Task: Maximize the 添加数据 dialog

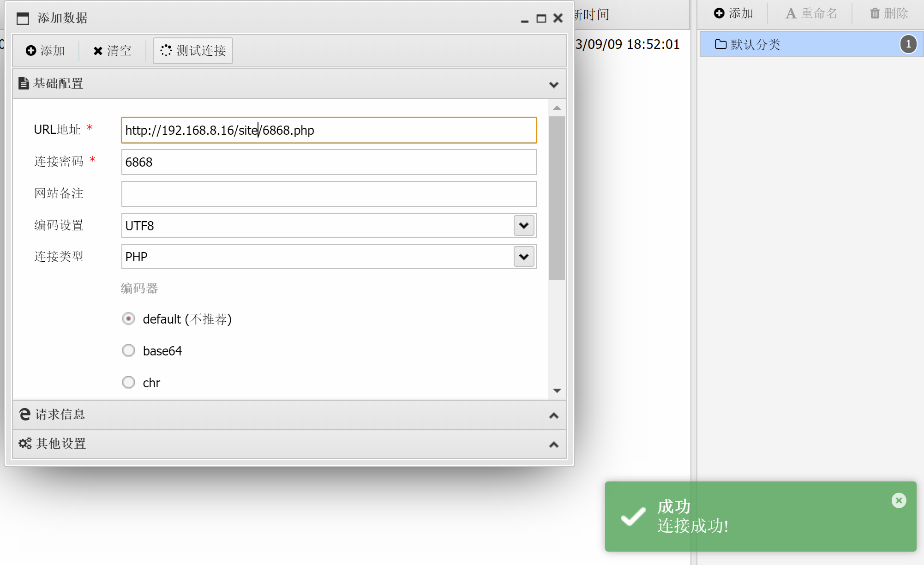Action: click(541, 18)
